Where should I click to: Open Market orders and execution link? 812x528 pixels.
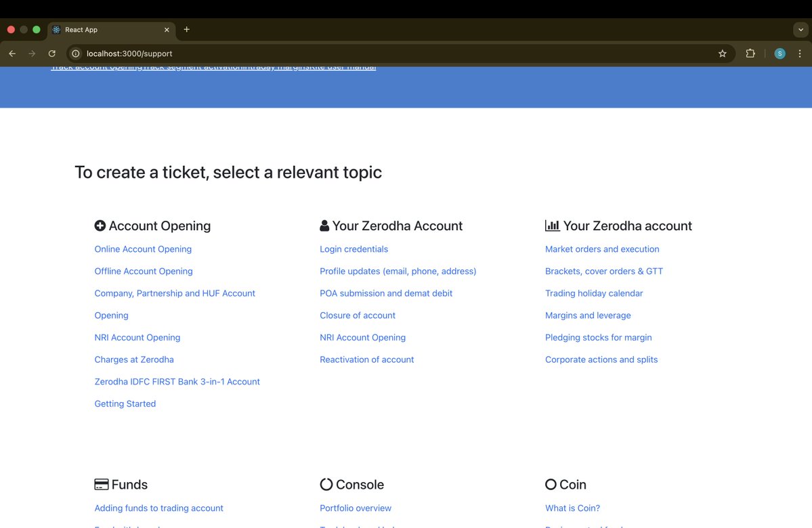click(602, 249)
